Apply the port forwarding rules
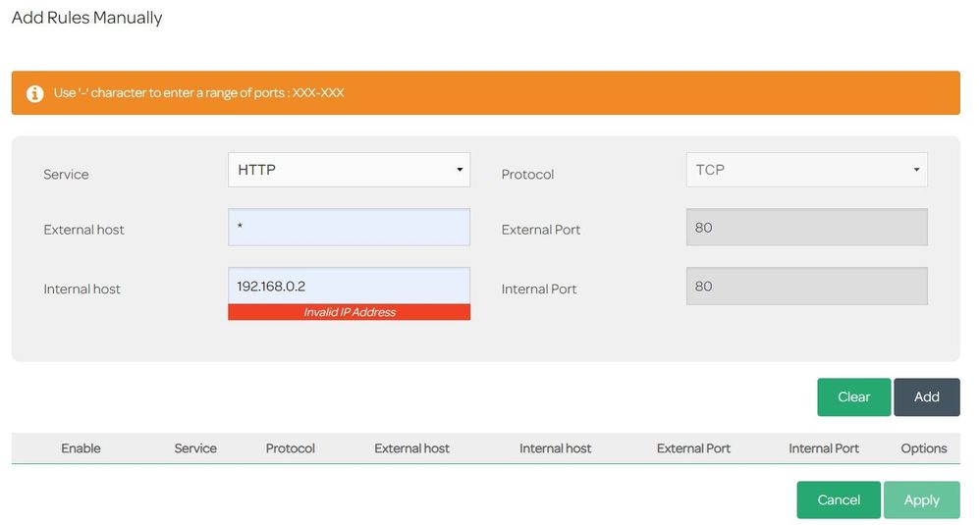The width and height of the screenshot is (980, 525). [921, 499]
